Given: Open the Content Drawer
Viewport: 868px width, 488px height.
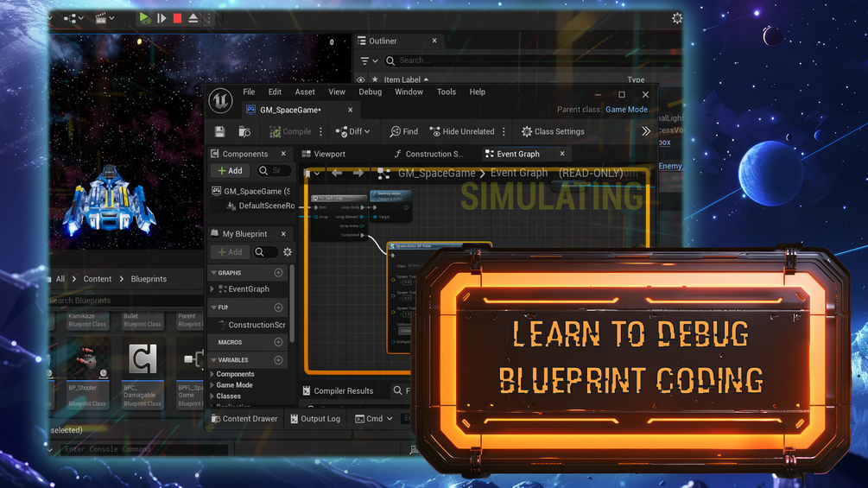Looking at the screenshot, I should pyautogui.click(x=244, y=419).
